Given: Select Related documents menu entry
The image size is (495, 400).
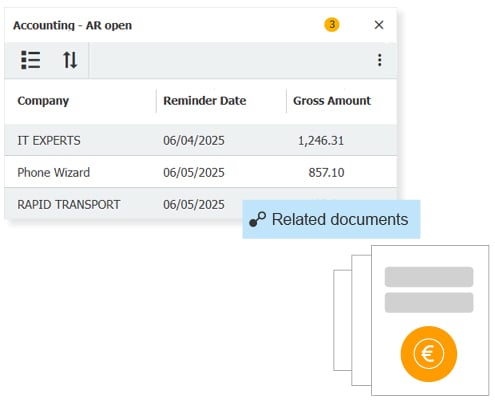Looking at the screenshot, I should [331, 219].
